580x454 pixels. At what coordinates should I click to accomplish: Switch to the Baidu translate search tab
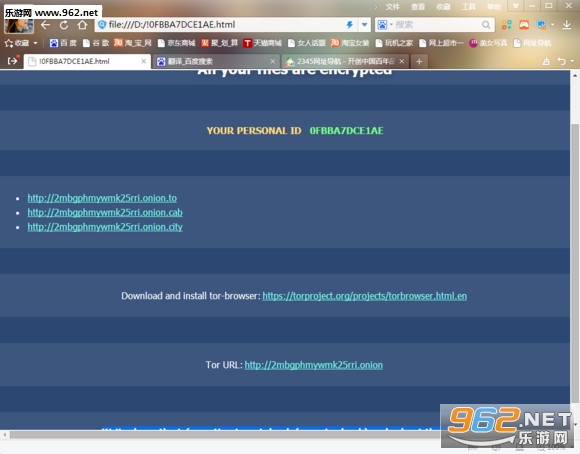pyautogui.click(x=216, y=61)
